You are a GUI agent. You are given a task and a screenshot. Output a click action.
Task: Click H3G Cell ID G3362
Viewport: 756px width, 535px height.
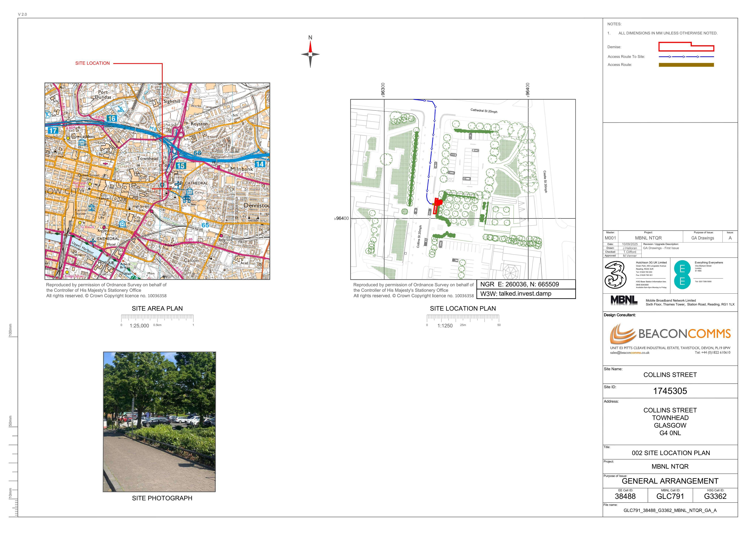pos(715,496)
